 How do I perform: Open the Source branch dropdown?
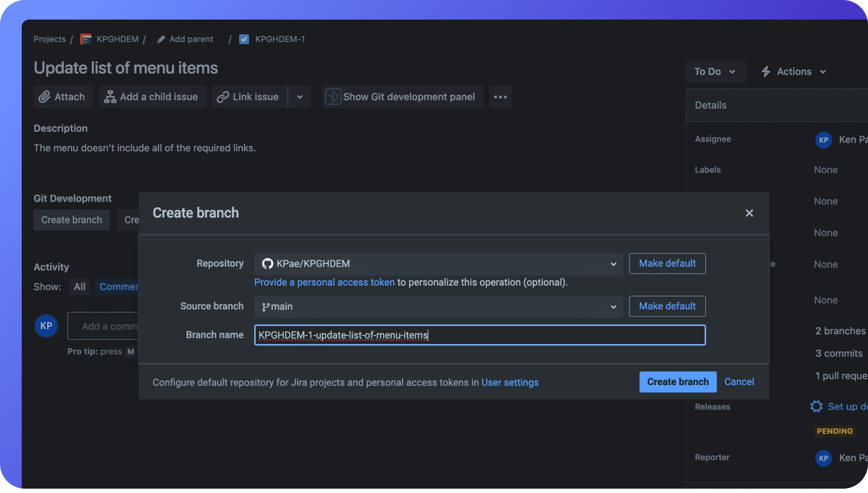(x=613, y=307)
